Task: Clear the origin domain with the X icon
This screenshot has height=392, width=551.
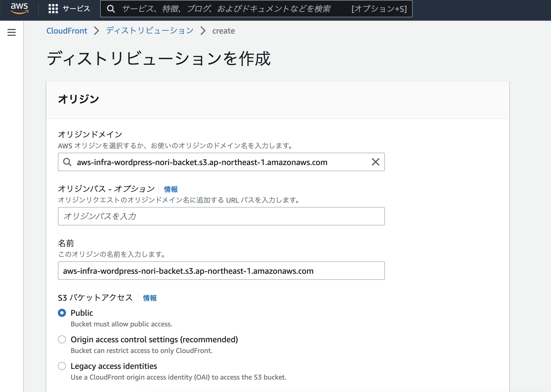Action: click(x=376, y=162)
